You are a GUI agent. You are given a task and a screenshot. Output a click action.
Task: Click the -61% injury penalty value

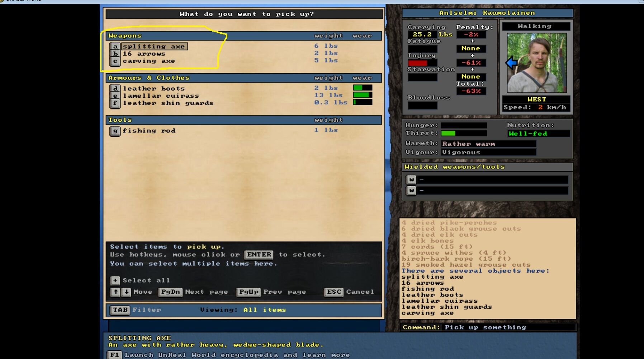coord(471,63)
